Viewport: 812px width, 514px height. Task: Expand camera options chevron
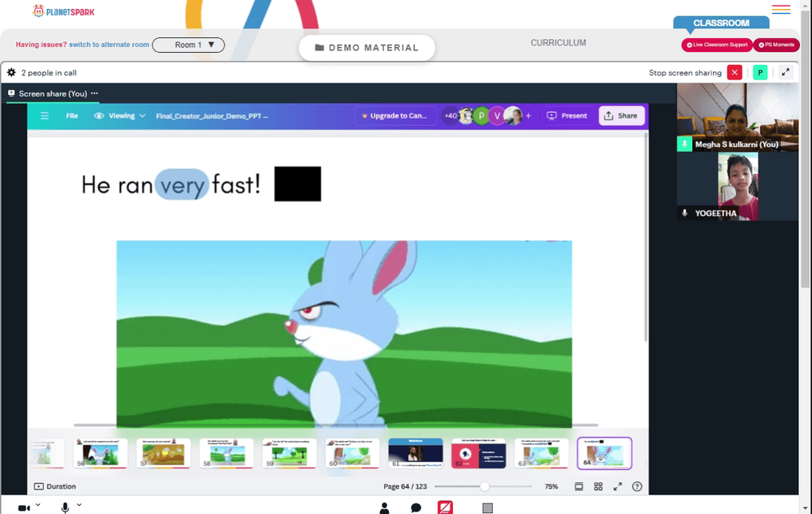[38, 505]
